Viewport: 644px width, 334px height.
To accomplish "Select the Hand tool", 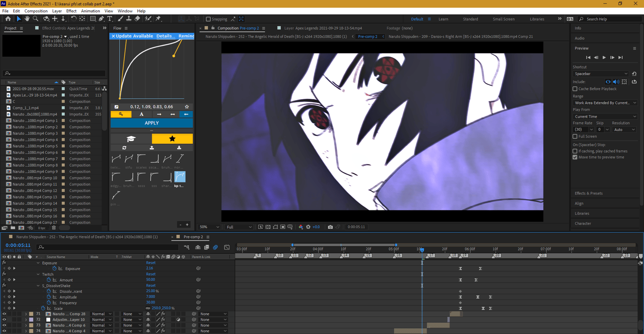I will click(x=27, y=19).
